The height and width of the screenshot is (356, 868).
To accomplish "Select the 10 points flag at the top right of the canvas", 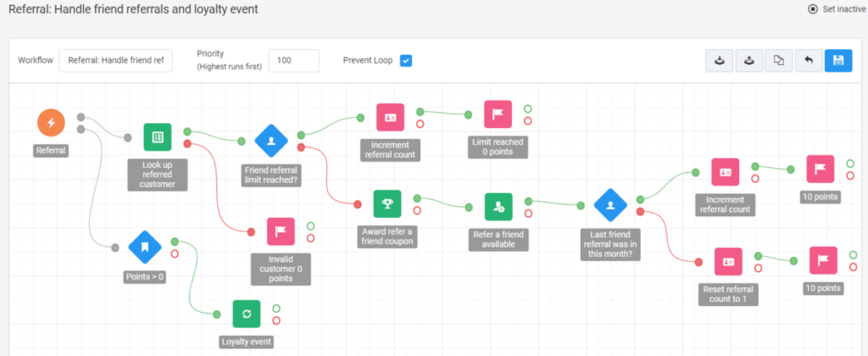I will 821,169.
